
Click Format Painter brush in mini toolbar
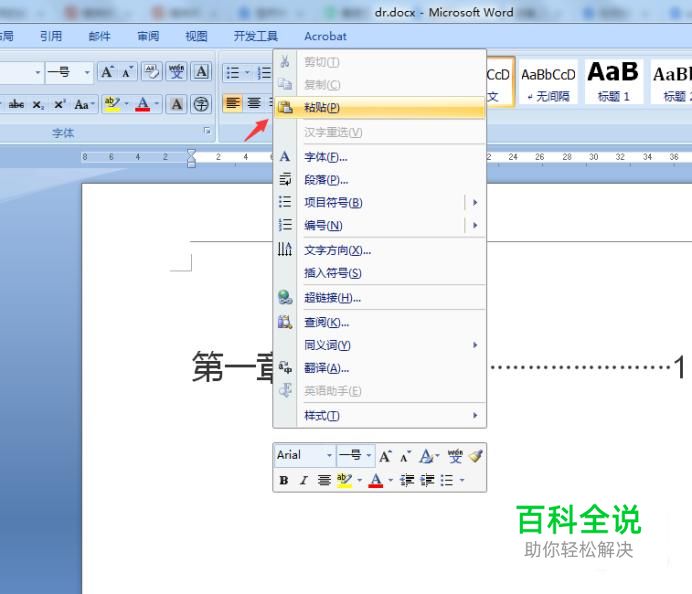click(475, 456)
